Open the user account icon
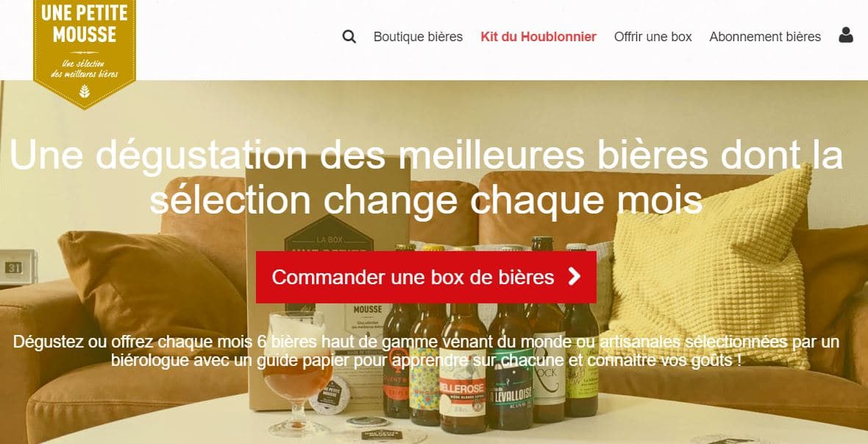 click(845, 35)
